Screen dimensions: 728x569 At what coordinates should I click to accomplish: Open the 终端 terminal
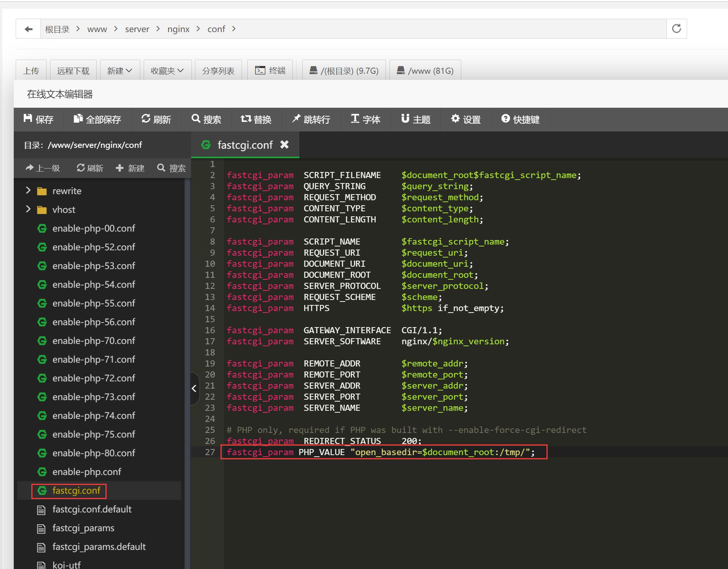[270, 70]
